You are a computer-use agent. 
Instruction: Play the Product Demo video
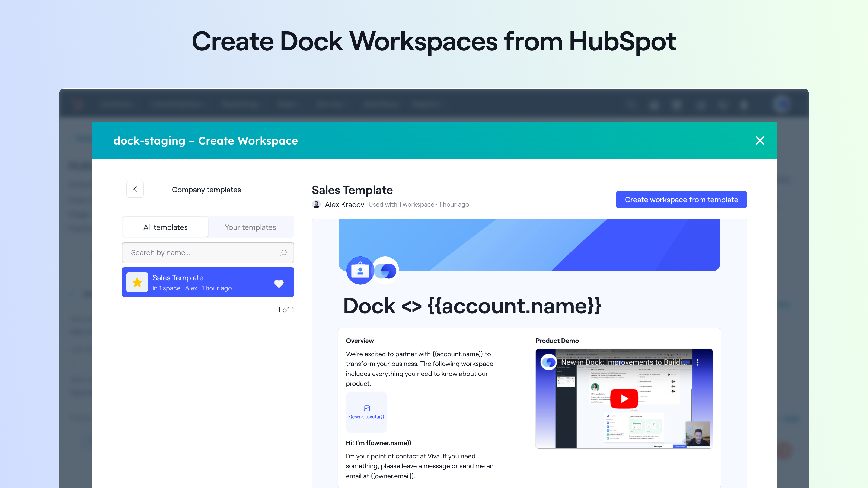point(624,399)
